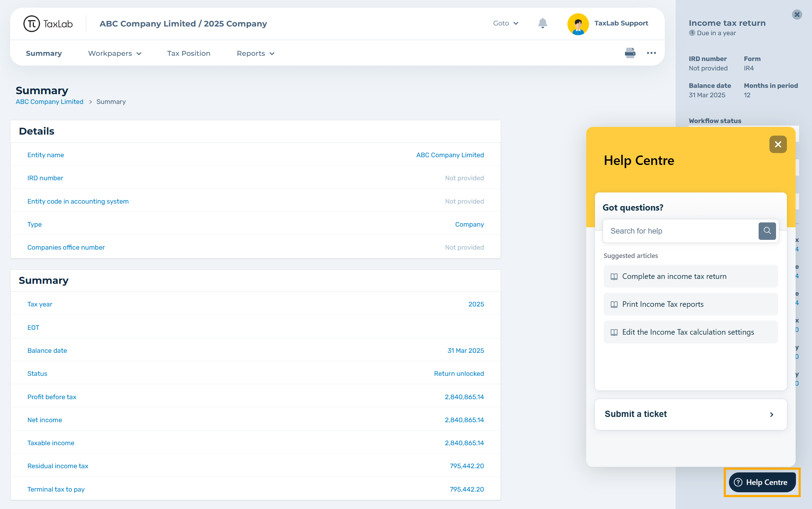Click the ABC Company Limited breadcrumb link

tap(49, 102)
